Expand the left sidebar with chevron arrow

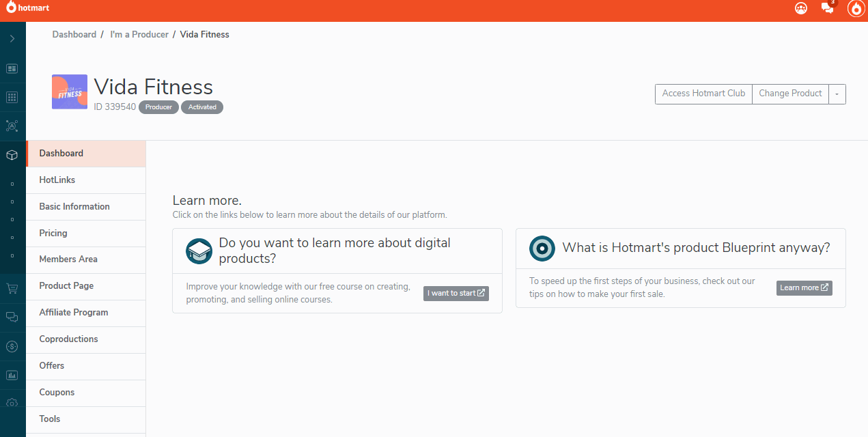pos(12,39)
